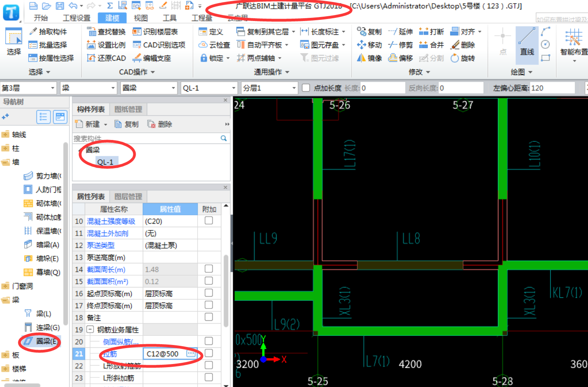Click the save icon in title bar
The height and width of the screenshot is (387, 588).
click(60, 6)
